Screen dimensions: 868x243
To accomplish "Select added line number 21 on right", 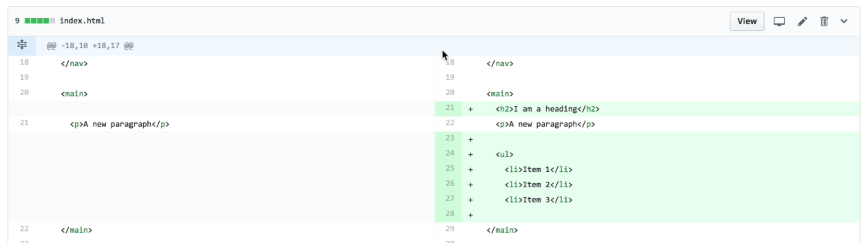I will [x=449, y=108].
